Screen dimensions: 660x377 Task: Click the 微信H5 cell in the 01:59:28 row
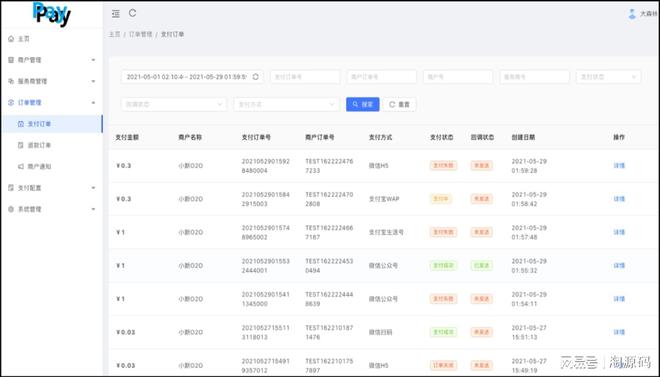378,166
